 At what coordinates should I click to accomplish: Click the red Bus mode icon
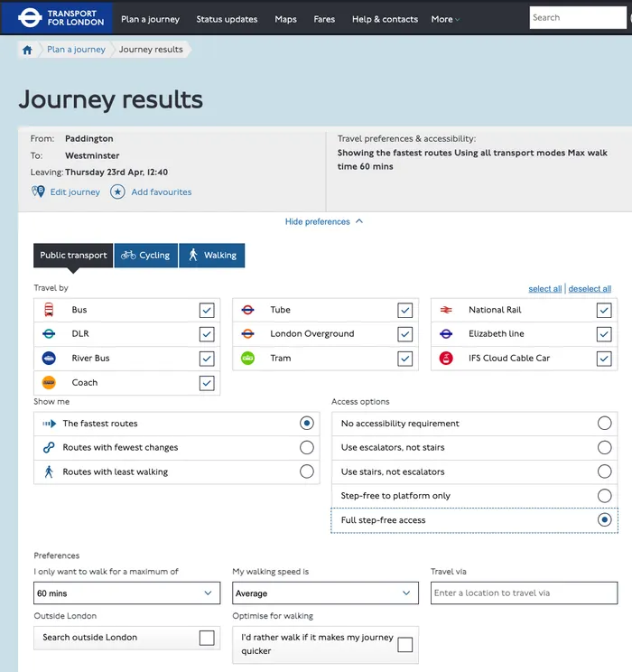click(49, 310)
